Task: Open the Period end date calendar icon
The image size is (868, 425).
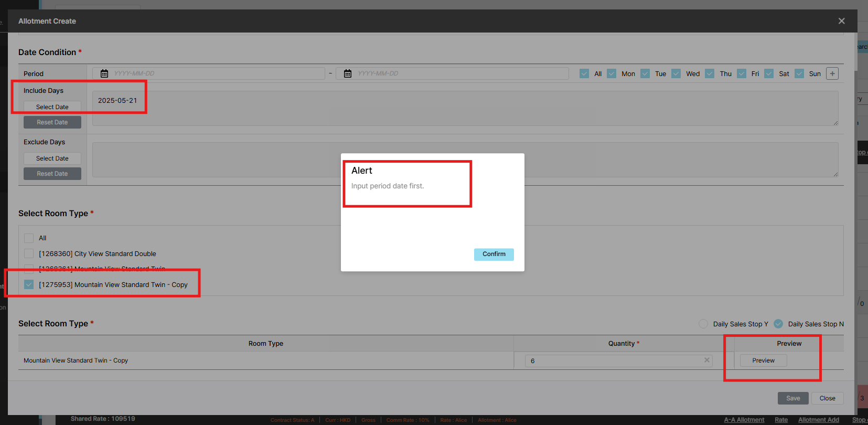Action: [x=348, y=73]
